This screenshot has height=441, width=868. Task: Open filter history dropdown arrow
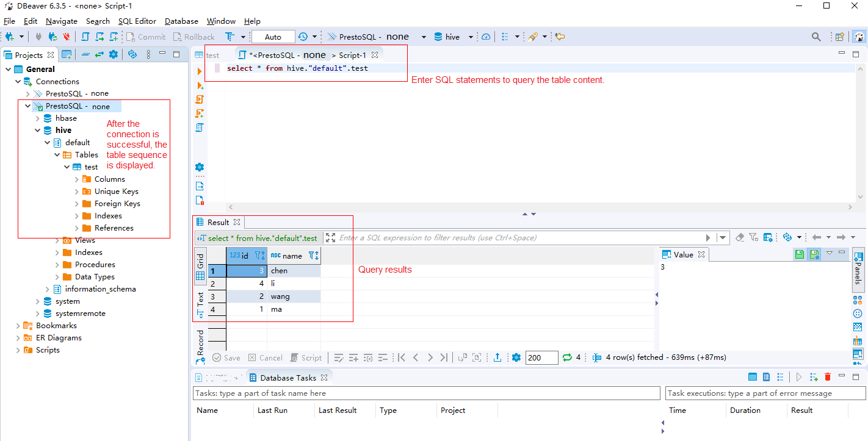723,237
